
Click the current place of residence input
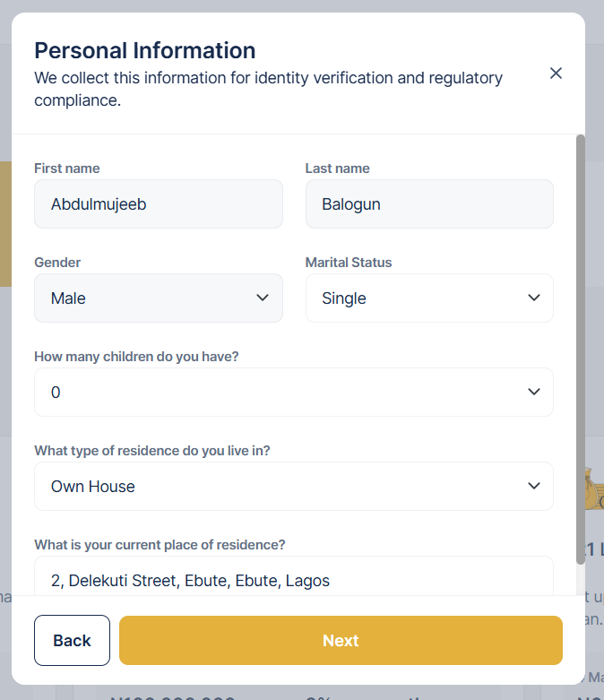tap(293, 580)
